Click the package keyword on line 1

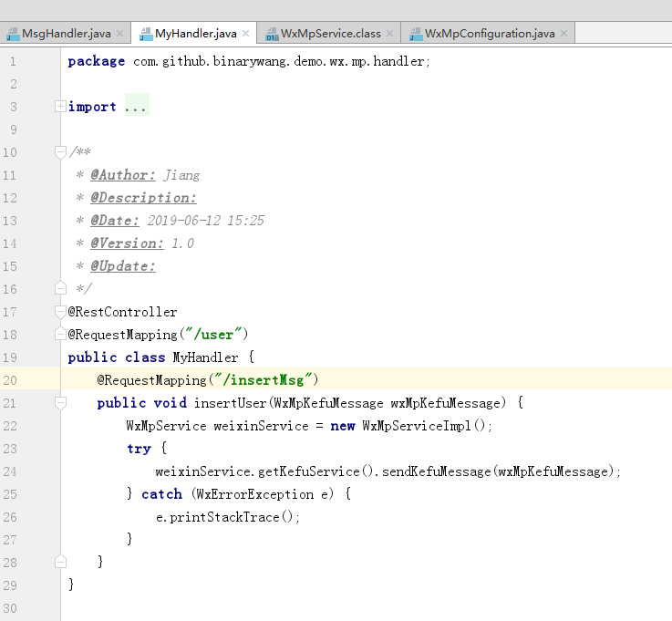coord(97,62)
